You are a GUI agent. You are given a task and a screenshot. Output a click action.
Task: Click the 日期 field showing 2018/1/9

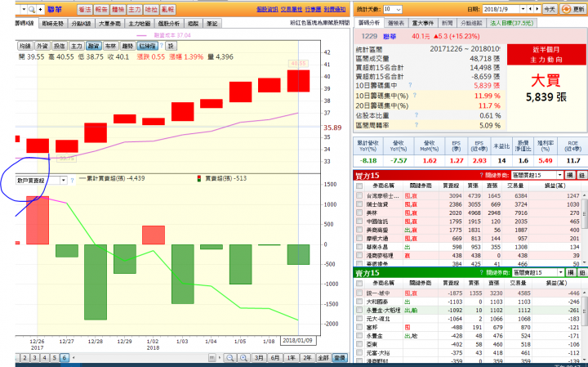point(501,9)
